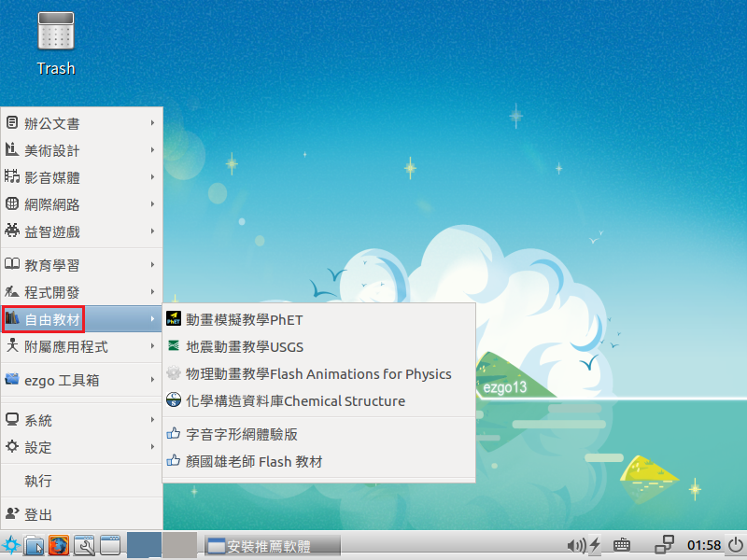
Task: Expand the 美術設計 submenu arrow
Action: tap(152, 150)
